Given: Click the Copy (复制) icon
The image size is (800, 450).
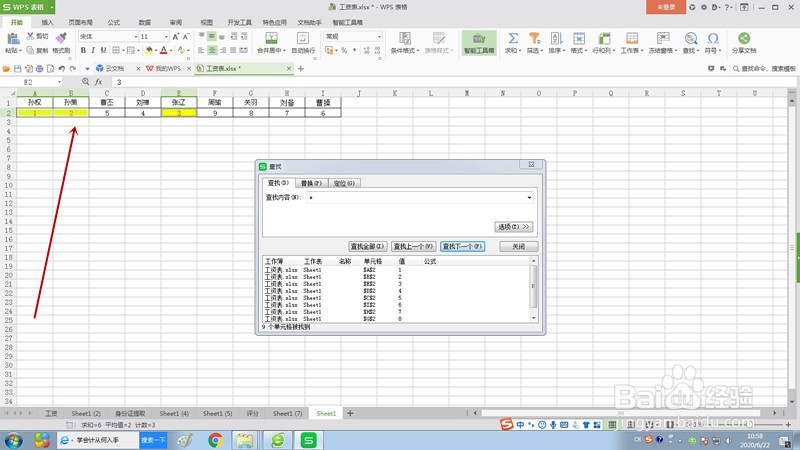Looking at the screenshot, I should [31, 50].
